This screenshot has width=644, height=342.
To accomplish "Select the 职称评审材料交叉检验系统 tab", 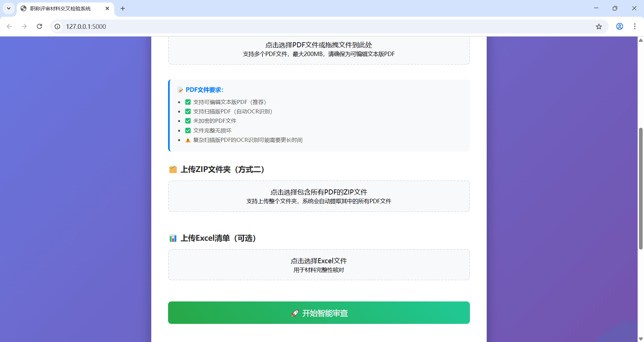I will 60,9.
